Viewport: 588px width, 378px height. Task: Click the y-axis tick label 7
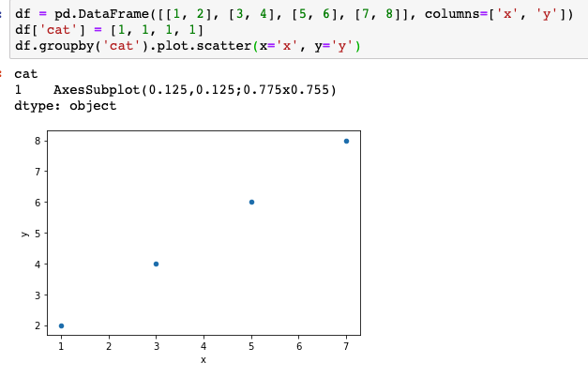(x=38, y=172)
